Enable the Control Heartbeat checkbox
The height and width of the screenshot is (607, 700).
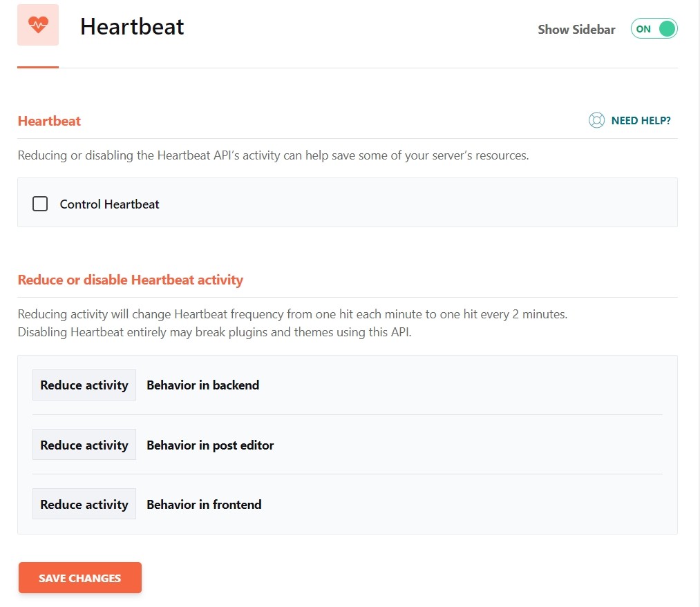coord(40,204)
